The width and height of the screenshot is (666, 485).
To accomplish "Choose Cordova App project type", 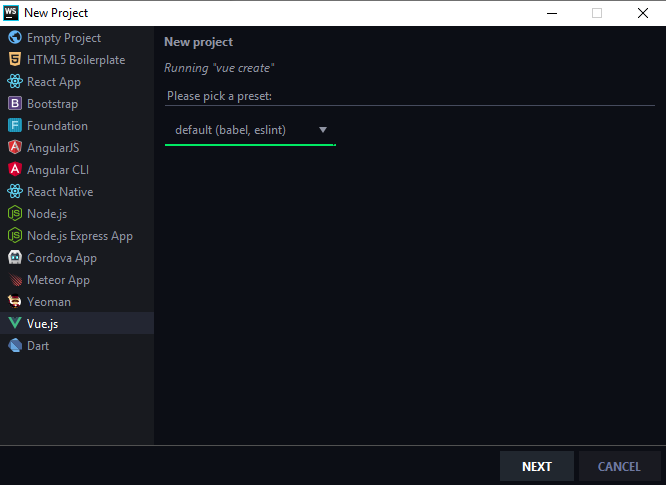I will click(x=77, y=257).
